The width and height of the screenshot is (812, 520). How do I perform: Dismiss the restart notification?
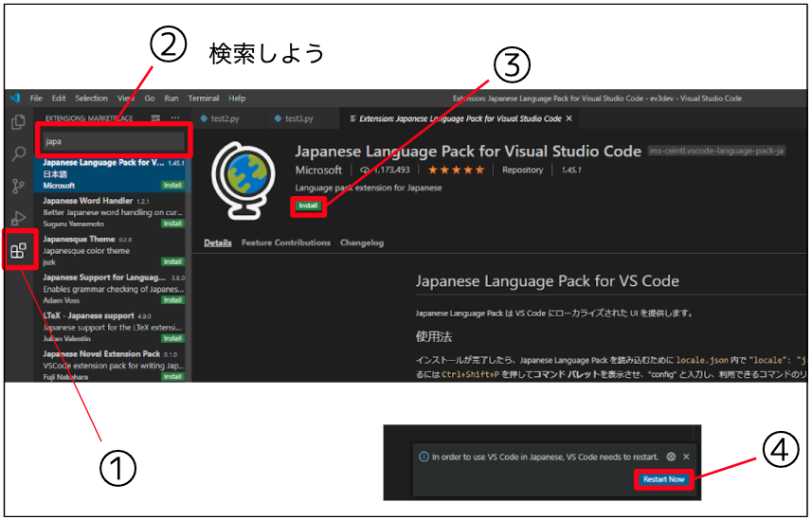[x=686, y=457]
